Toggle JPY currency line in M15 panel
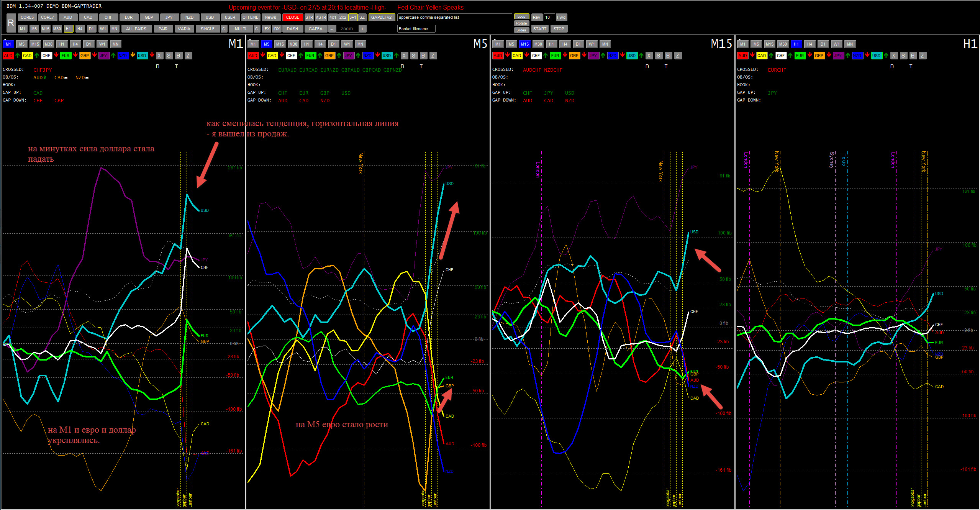The image size is (980, 510). coord(593,56)
